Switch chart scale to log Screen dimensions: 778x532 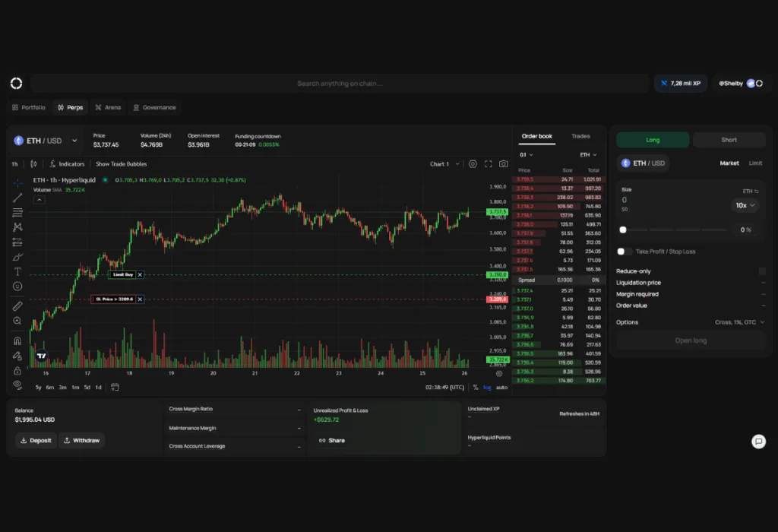tap(486, 387)
